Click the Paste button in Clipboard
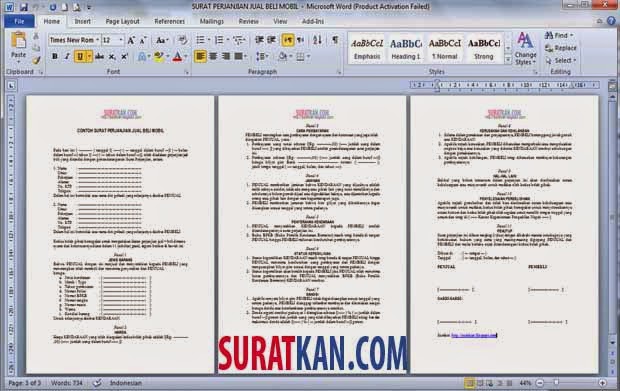The height and width of the screenshot is (391, 620). pyautogui.click(x=18, y=46)
